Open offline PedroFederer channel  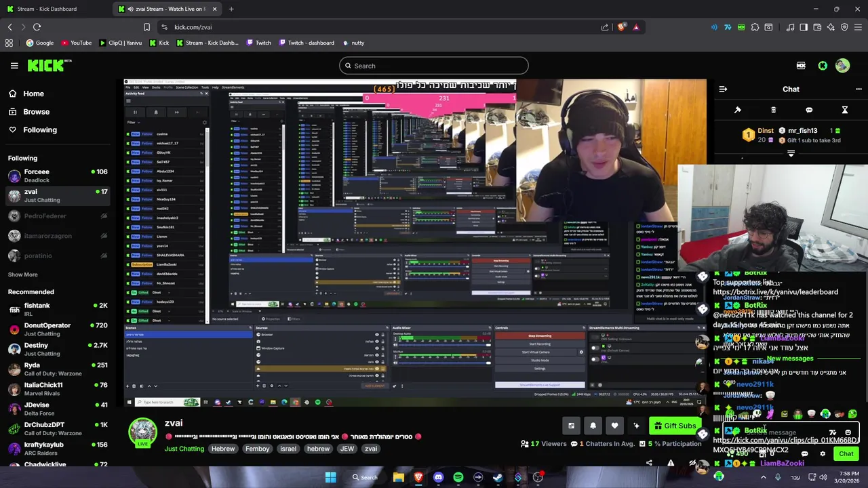click(x=58, y=216)
